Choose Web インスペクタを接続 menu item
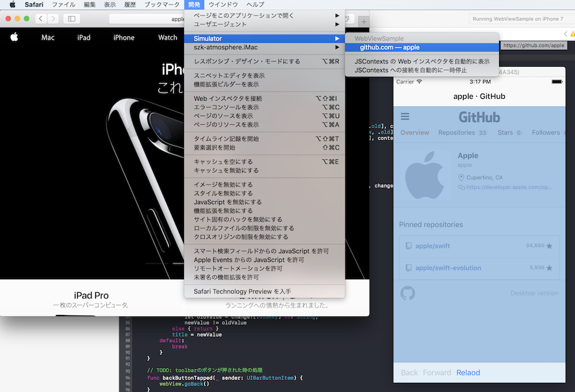The width and height of the screenshot is (575, 392). tap(228, 98)
